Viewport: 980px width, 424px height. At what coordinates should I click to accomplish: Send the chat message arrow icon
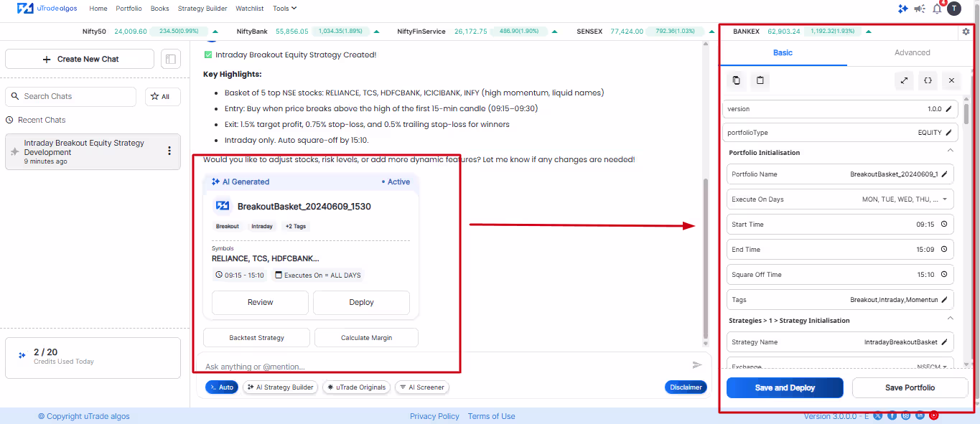(696, 365)
